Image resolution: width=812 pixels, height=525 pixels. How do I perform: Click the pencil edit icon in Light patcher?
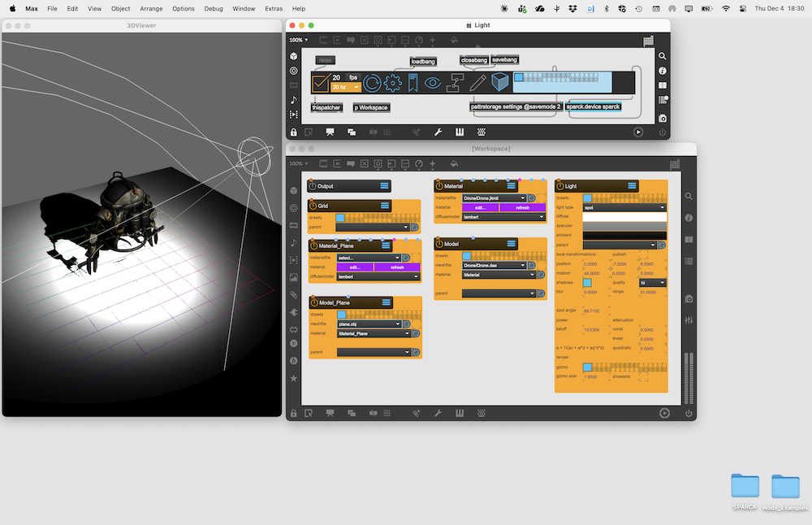[x=477, y=82]
